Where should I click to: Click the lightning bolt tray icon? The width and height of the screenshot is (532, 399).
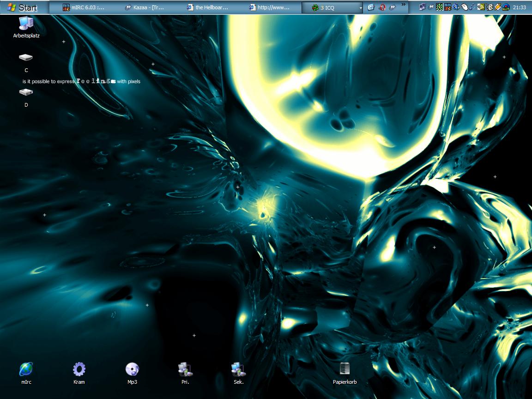[497, 7]
